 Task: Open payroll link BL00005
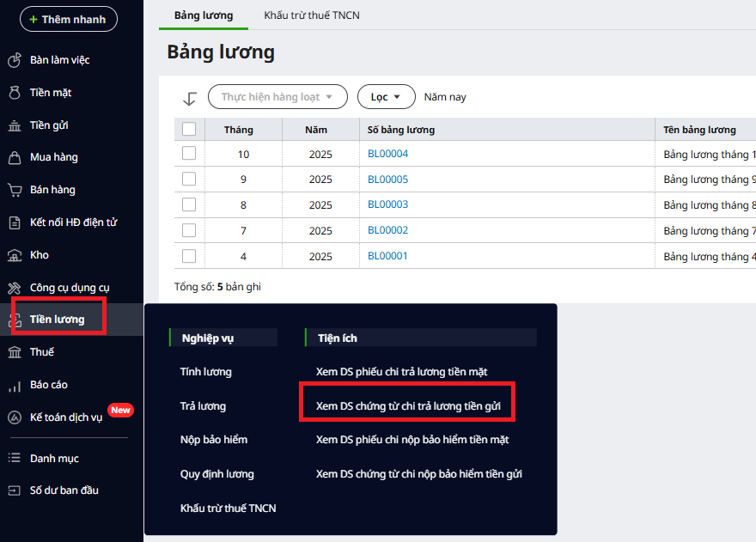pyautogui.click(x=387, y=180)
